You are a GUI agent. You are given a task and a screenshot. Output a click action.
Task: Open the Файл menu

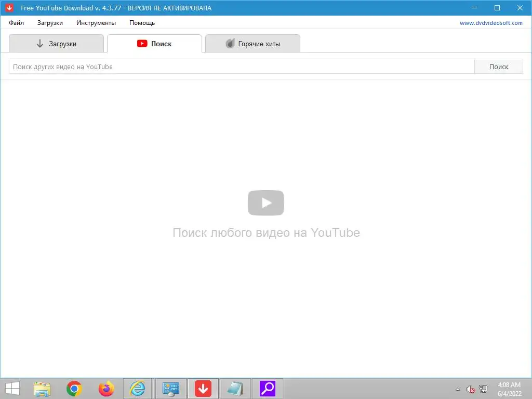pos(16,23)
